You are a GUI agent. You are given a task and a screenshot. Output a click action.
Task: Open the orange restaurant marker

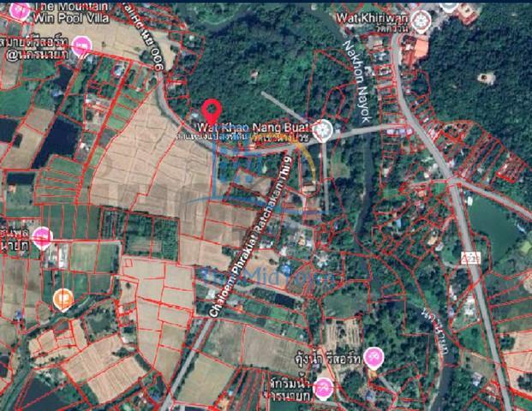coord(63,299)
